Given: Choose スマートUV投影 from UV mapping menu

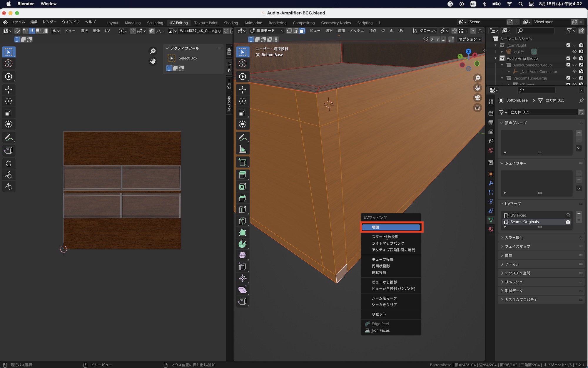Looking at the screenshot, I should (385, 237).
